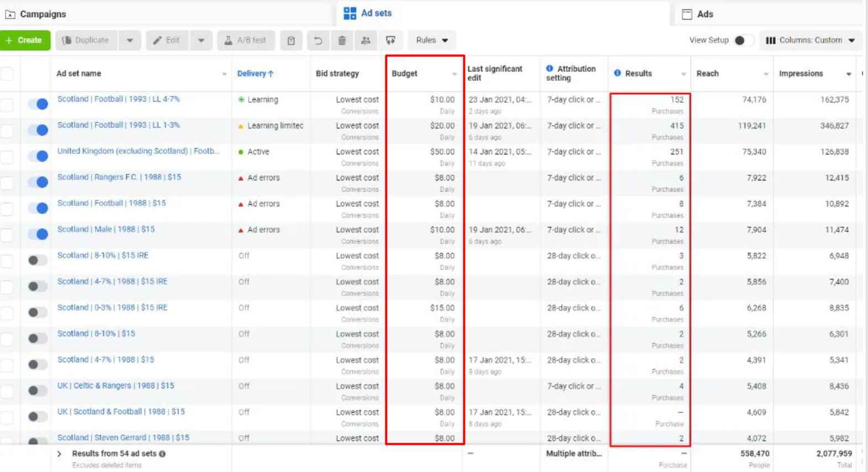Click the Results column info icon
Image resolution: width=868 pixels, height=472 pixels.
[617, 73]
